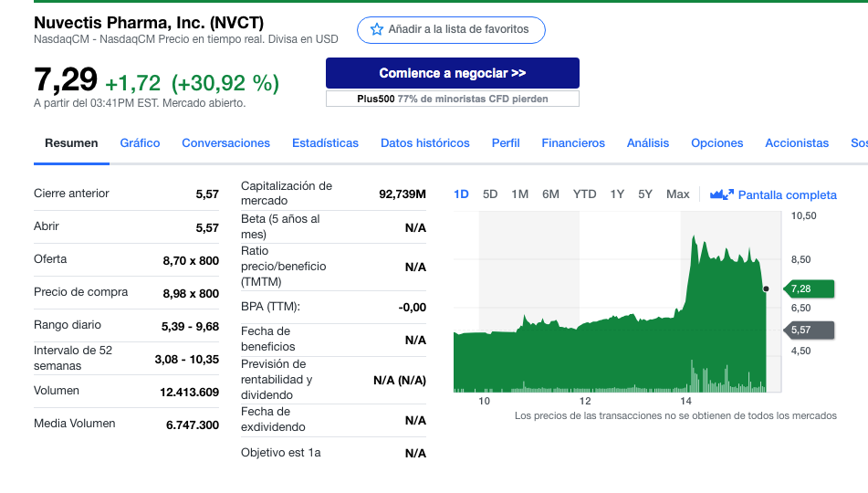Go to Estadísticas tab
The height and width of the screenshot is (493, 868).
pos(326,143)
